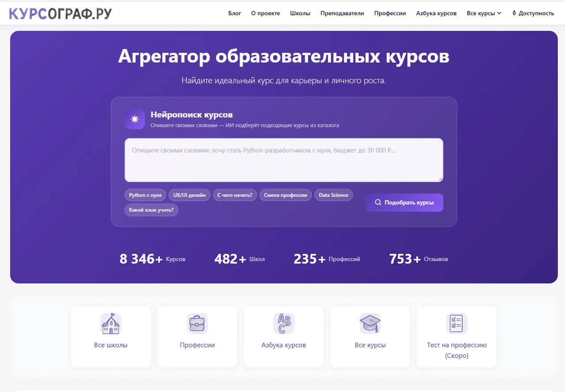565x392 pixels.
Task: Click the subtitle Найдите идеальный курс text
Action: (x=284, y=81)
